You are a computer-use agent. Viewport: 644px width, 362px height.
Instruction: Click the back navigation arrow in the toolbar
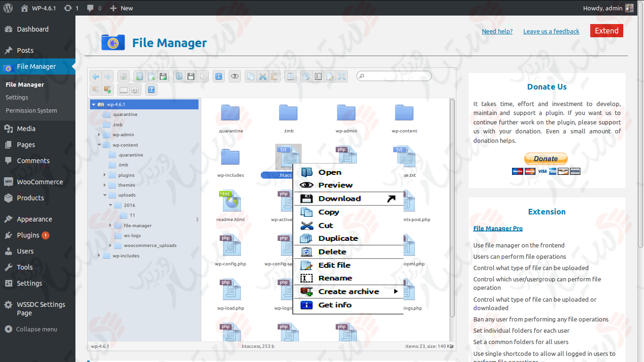95,76
